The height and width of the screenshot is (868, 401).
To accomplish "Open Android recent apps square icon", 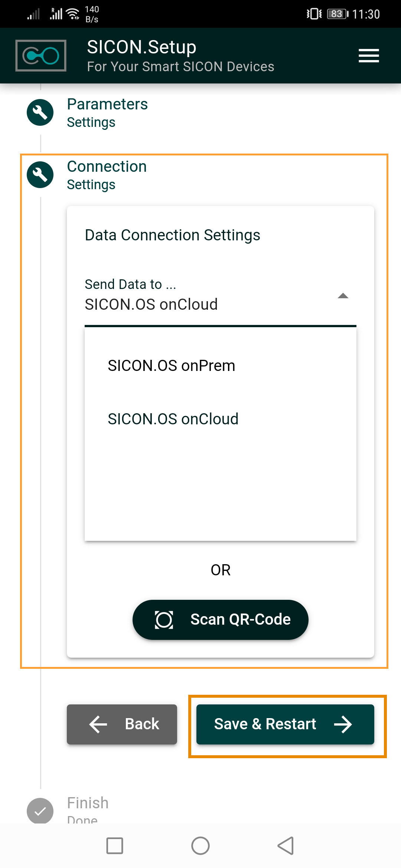I will pyautogui.click(x=115, y=846).
